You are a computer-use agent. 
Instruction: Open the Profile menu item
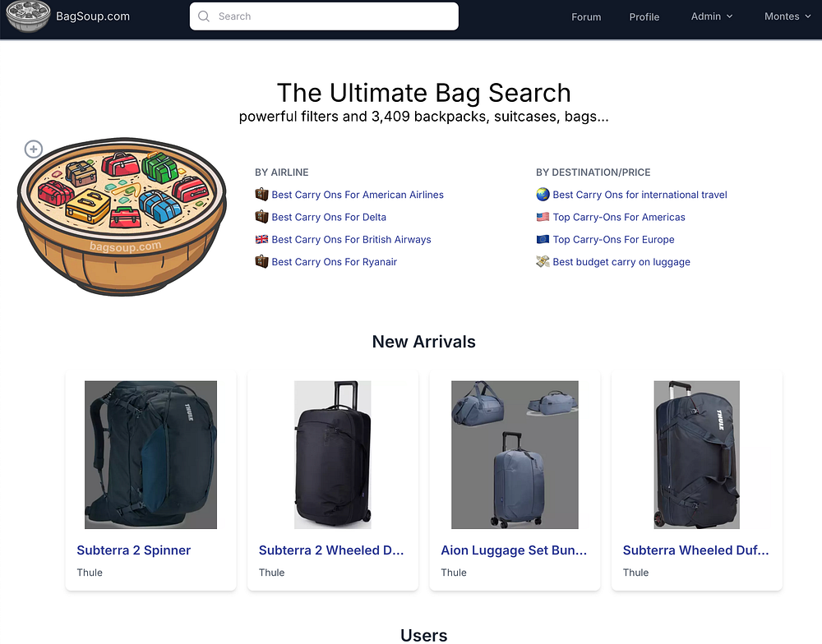[x=644, y=16]
